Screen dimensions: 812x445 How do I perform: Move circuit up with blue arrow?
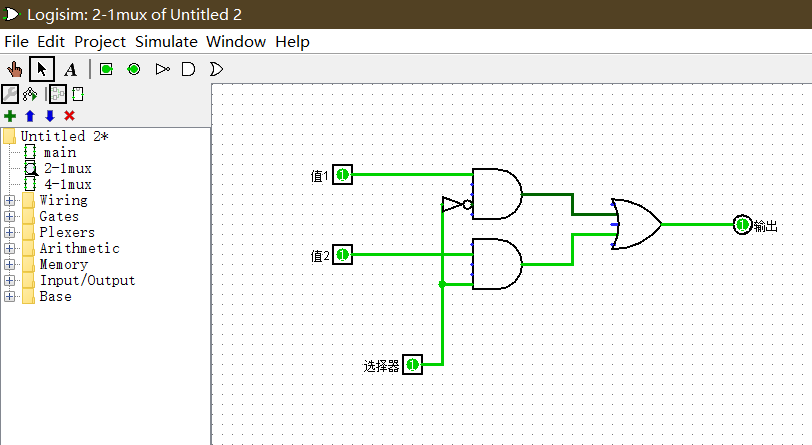click(x=30, y=116)
